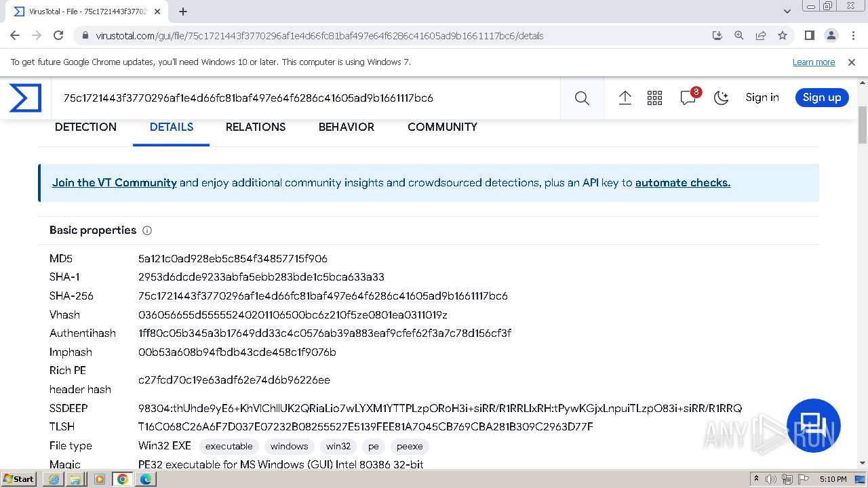Screen dimensions: 868x488
Task: Toggle dark mode moon icon
Action: coord(721,98)
